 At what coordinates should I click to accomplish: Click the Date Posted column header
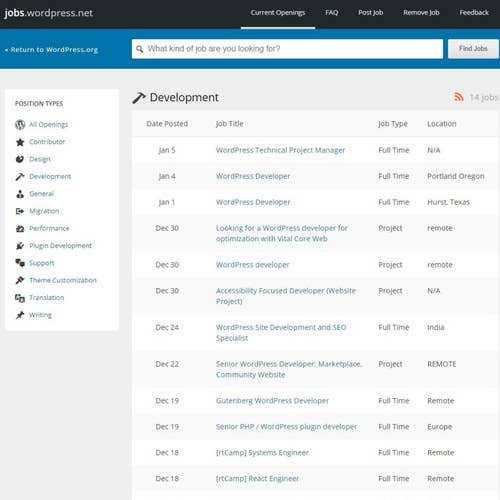(167, 124)
